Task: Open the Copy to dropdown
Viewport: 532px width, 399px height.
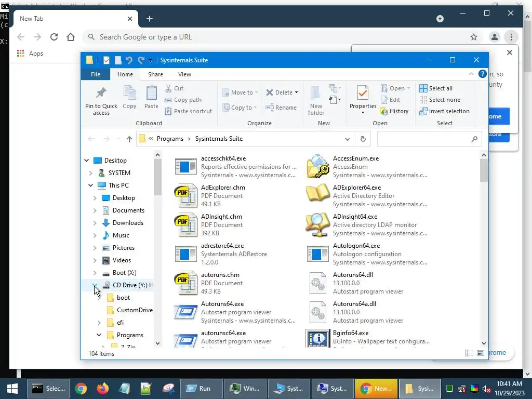Action: [x=240, y=108]
